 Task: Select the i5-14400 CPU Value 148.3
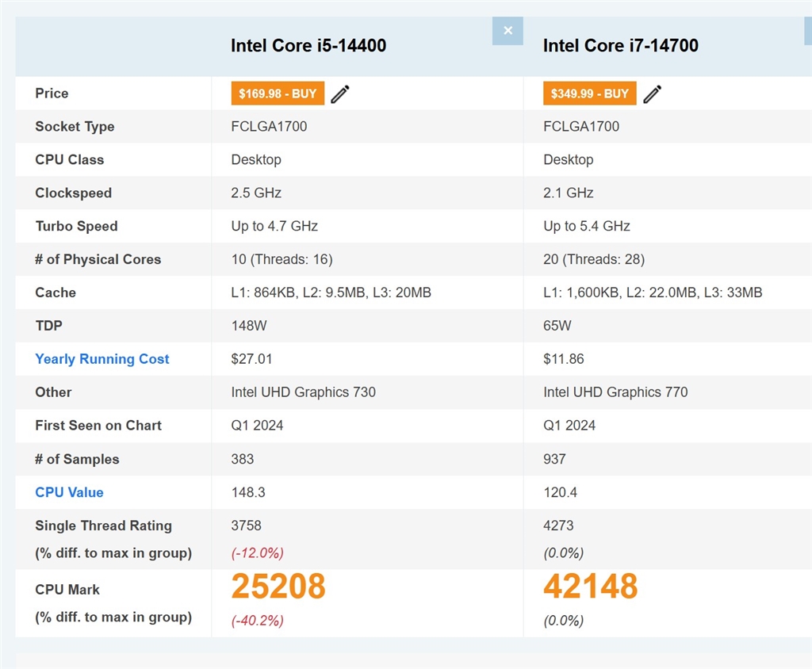click(x=248, y=492)
